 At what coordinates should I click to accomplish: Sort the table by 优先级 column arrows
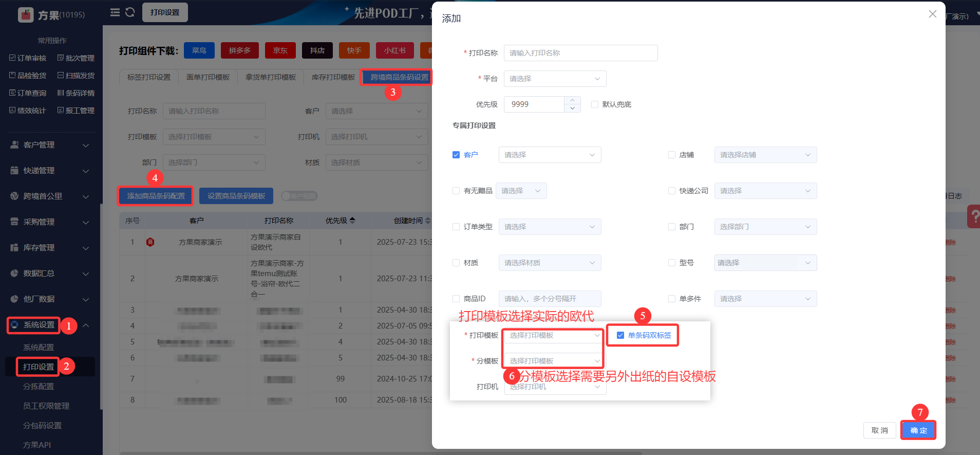pos(352,221)
